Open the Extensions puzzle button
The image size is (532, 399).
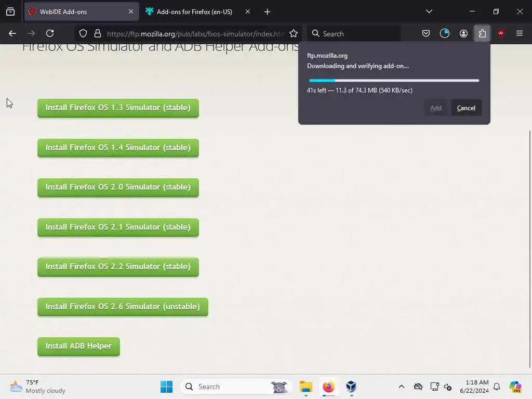click(x=482, y=33)
